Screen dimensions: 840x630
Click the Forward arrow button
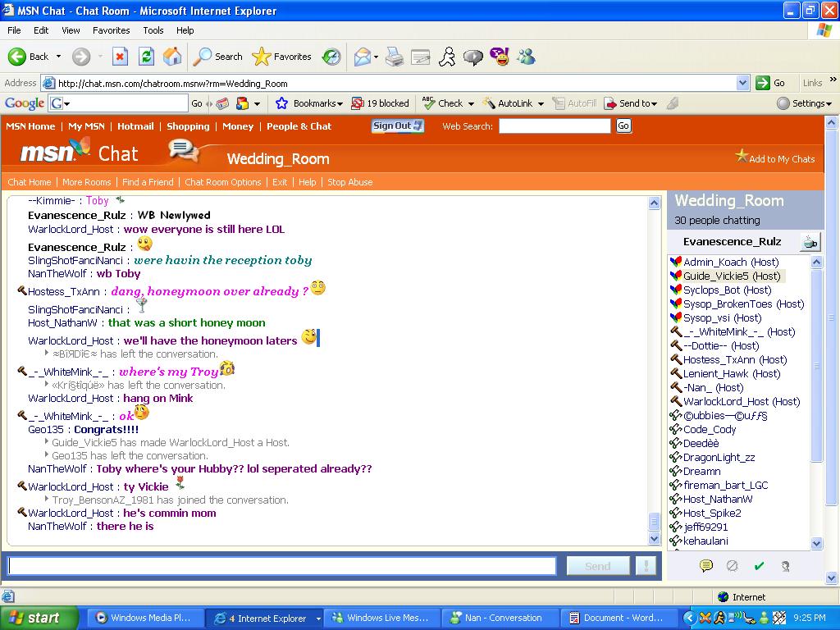[x=81, y=57]
